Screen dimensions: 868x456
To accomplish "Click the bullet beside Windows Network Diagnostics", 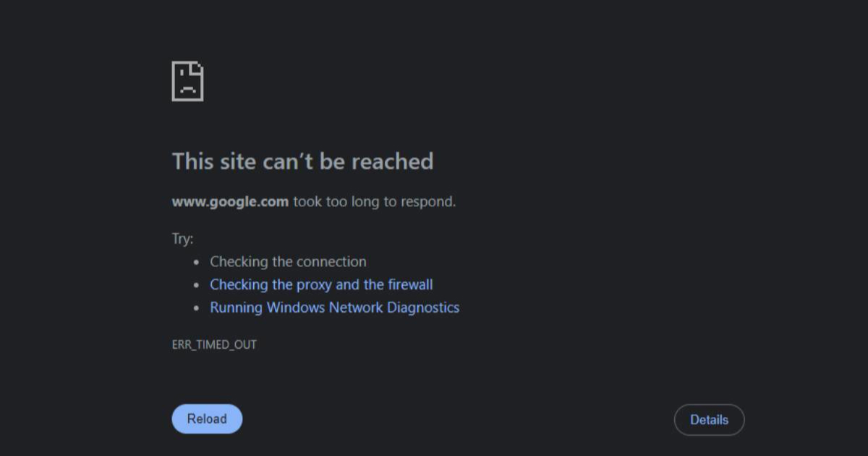I will coord(197,308).
